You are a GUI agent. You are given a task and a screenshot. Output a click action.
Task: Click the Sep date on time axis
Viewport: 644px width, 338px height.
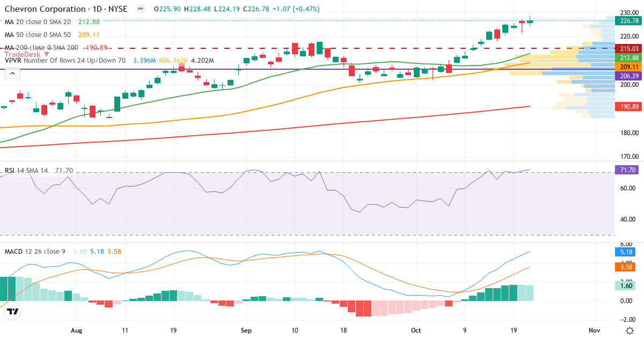[x=246, y=330]
